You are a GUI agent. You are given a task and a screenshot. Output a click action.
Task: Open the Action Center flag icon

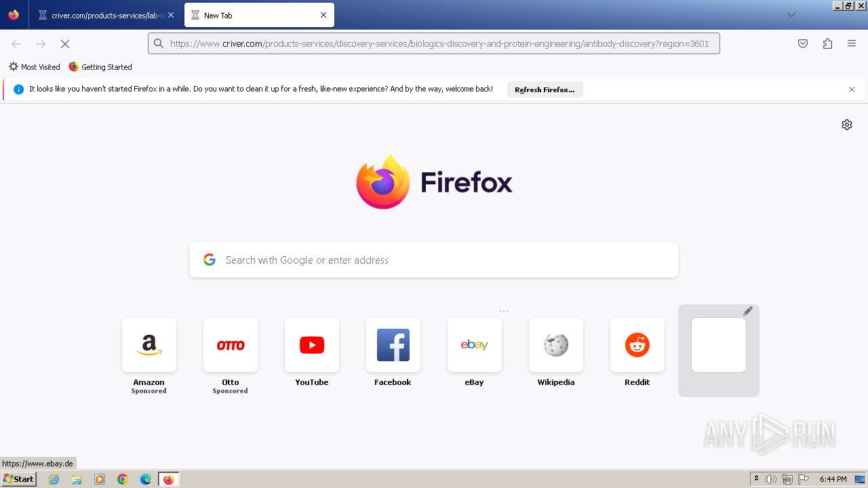(804, 479)
